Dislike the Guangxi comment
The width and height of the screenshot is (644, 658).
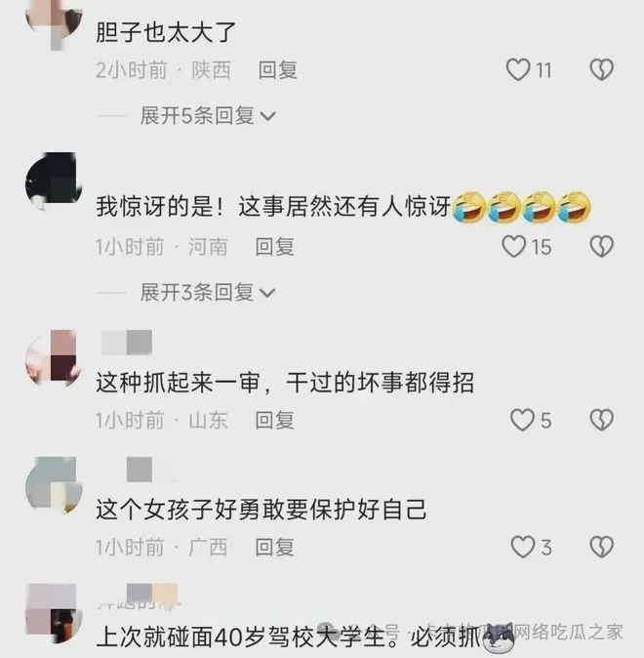(x=602, y=548)
